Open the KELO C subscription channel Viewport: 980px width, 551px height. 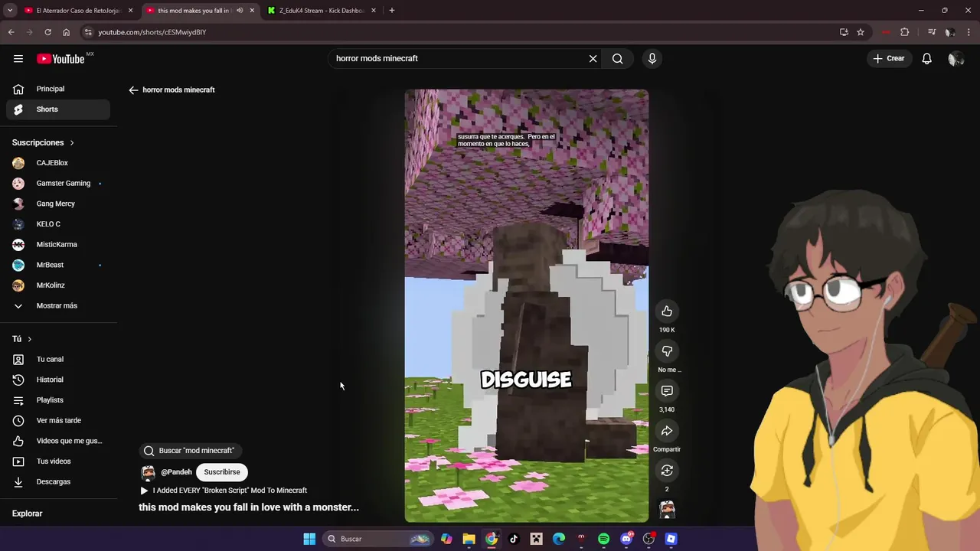coord(57,224)
